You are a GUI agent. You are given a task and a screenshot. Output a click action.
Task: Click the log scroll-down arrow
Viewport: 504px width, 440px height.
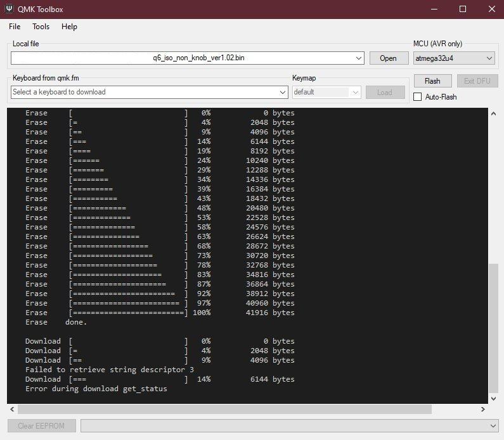pyautogui.click(x=493, y=399)
